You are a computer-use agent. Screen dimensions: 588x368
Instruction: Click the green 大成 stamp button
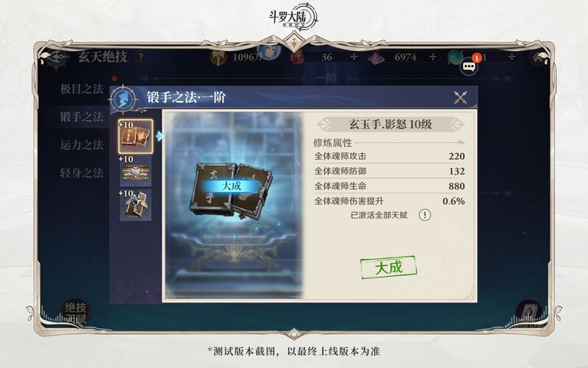(389, 267)
